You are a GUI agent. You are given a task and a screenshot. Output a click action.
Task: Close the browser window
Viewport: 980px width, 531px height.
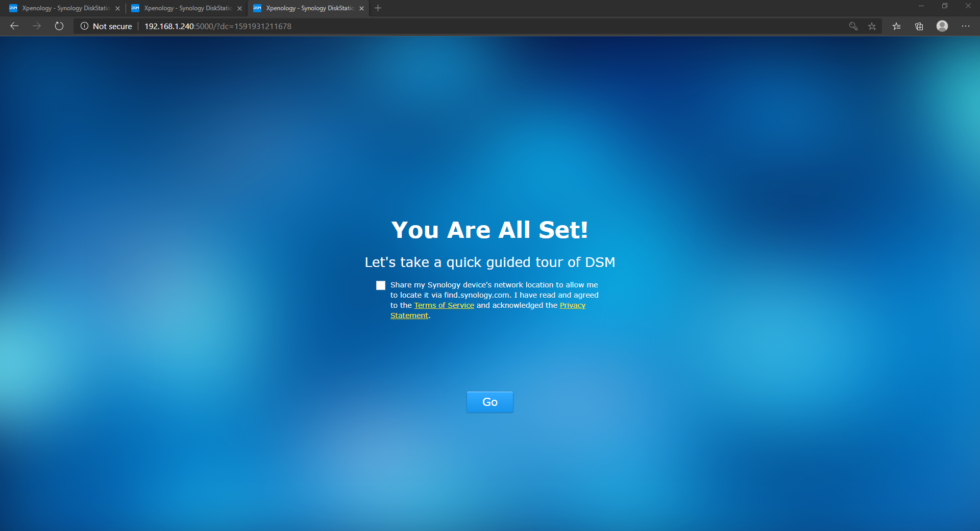[968, 6]
